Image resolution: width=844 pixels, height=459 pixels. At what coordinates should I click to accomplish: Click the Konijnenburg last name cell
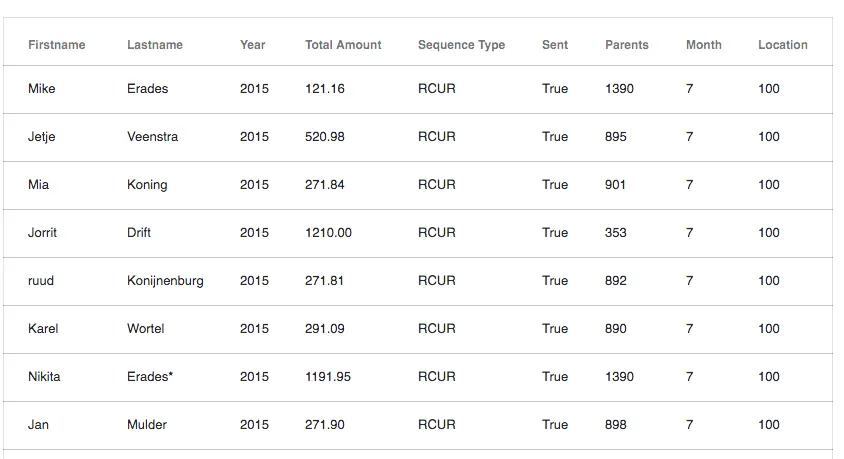pos(165,281)
